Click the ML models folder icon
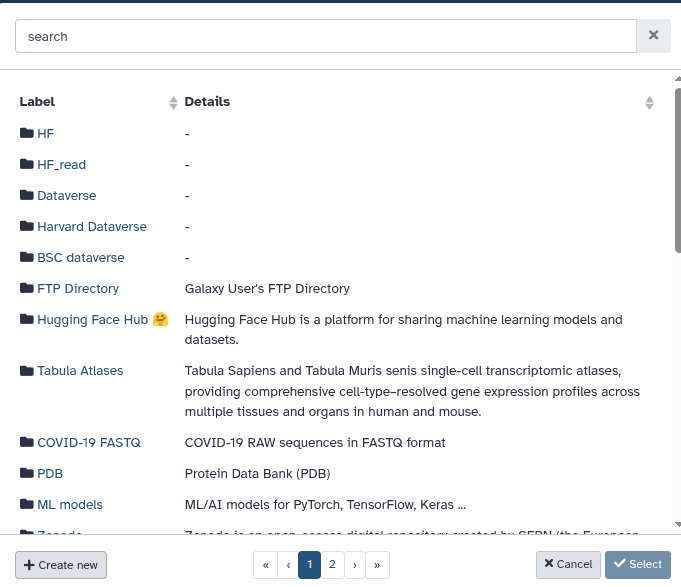 pos(26,504)
